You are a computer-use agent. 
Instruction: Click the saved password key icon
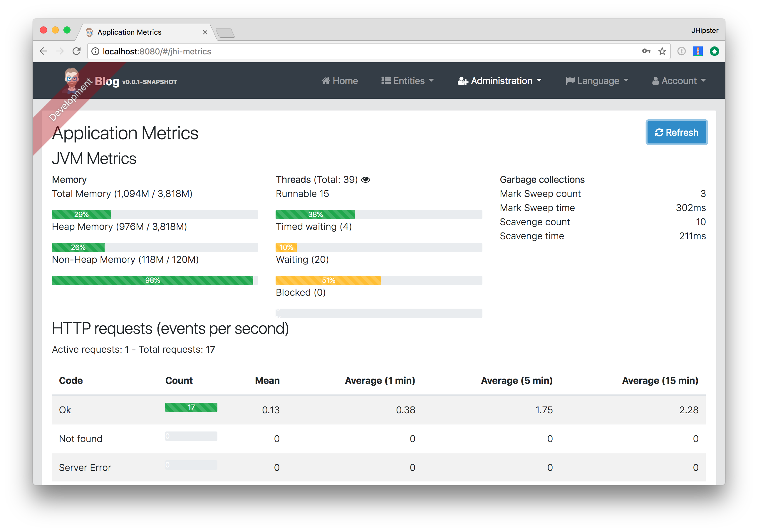coord(646,51)
